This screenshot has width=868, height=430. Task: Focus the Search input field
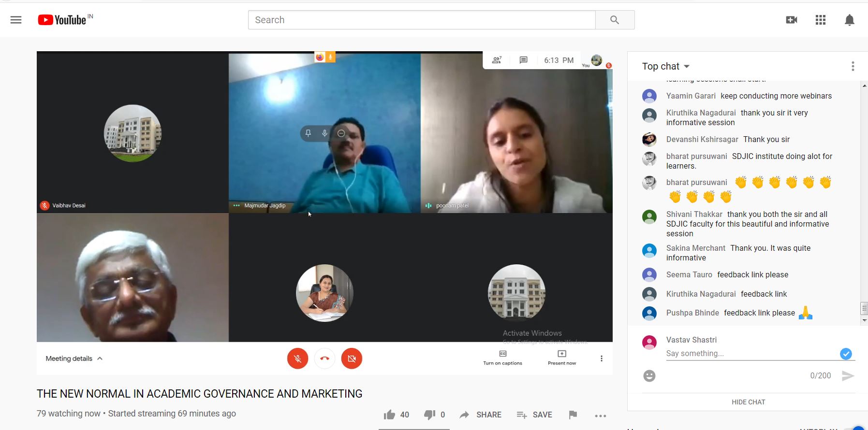[x=422, y=20]
